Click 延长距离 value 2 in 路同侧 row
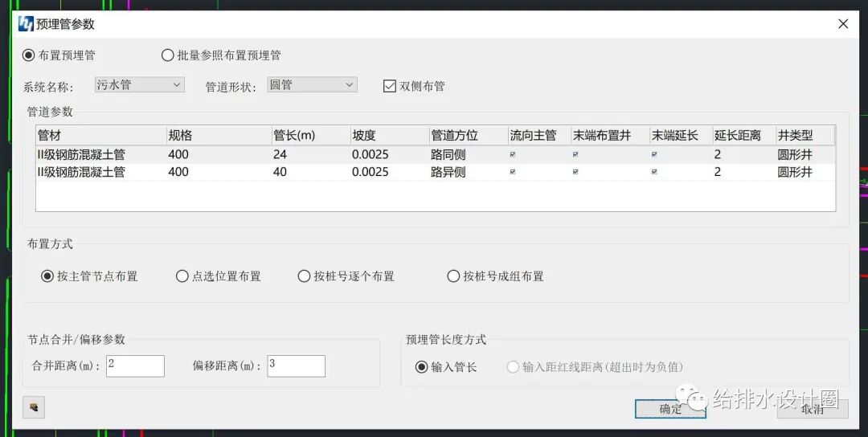Screen dimensions: 868x437 coord(744,155)
